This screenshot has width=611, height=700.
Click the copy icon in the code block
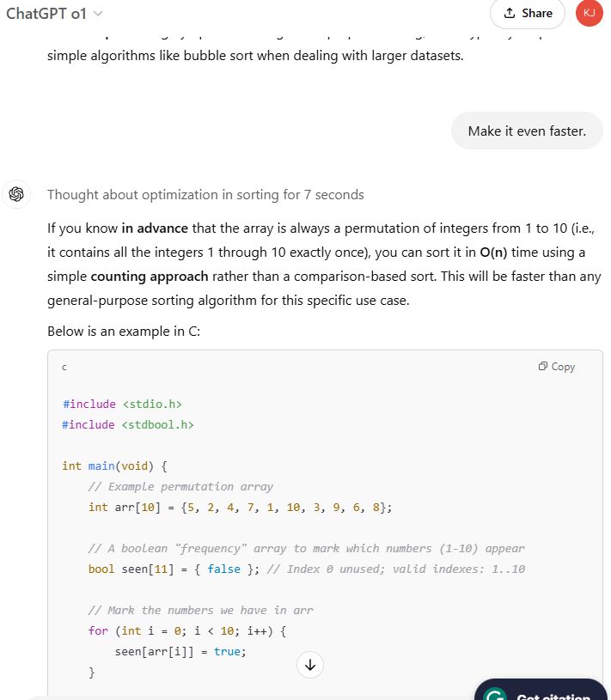(543, 367)
